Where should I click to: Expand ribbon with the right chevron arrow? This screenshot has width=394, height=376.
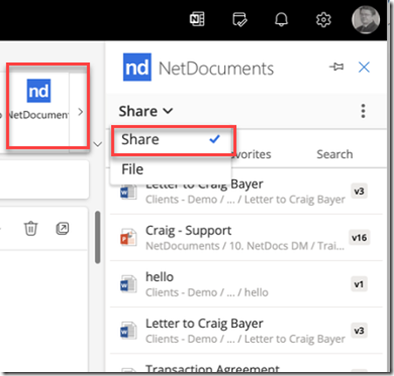[x=80, y=112]
